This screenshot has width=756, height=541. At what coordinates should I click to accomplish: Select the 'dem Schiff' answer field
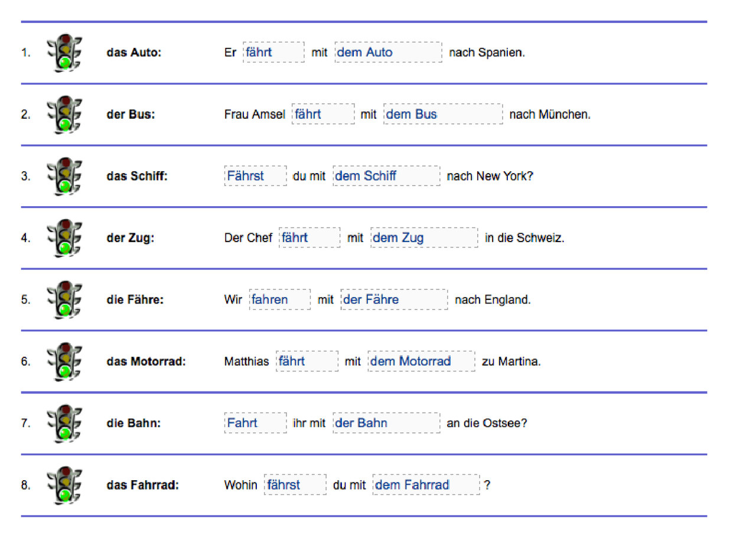(x=386, y=175)
